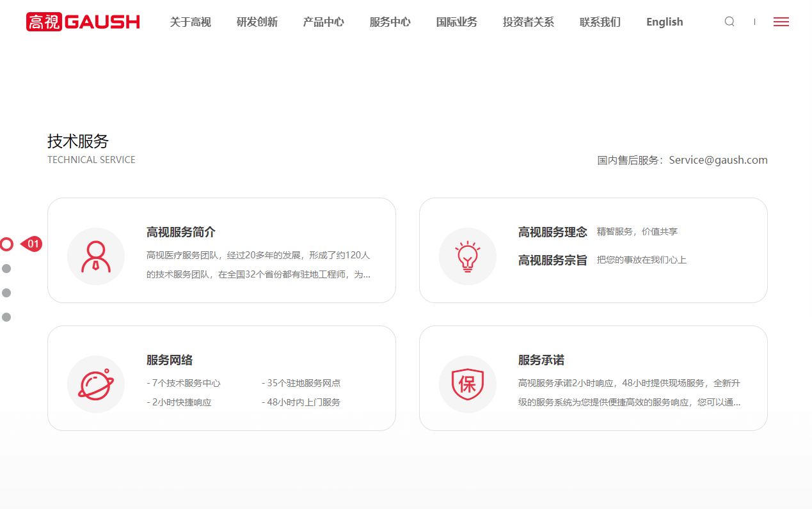Go to 投资者关系 in the navbar
812x509 pixels.
pos(528,22)
